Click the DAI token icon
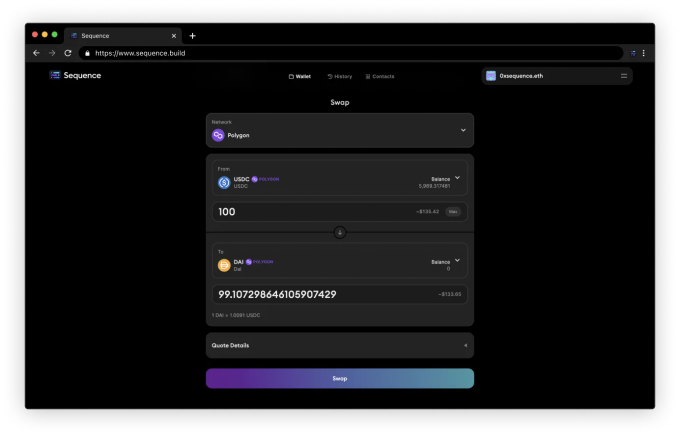The width and height of the screenshot is (680, 436). (224, 265)
